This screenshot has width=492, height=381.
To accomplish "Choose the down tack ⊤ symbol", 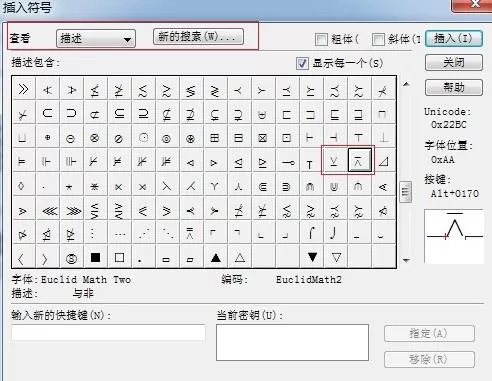I will (359, 138).
